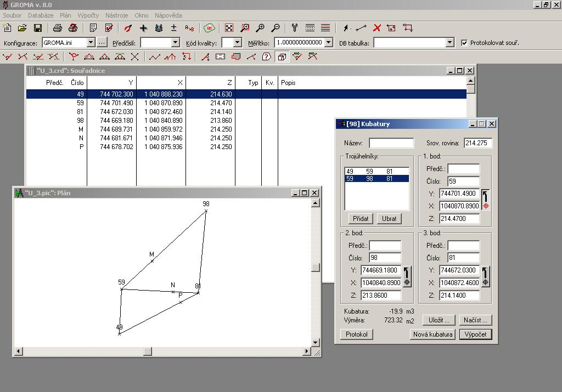Click the printer icon
This screenshot has width=562, height=392.
[57, 28]
